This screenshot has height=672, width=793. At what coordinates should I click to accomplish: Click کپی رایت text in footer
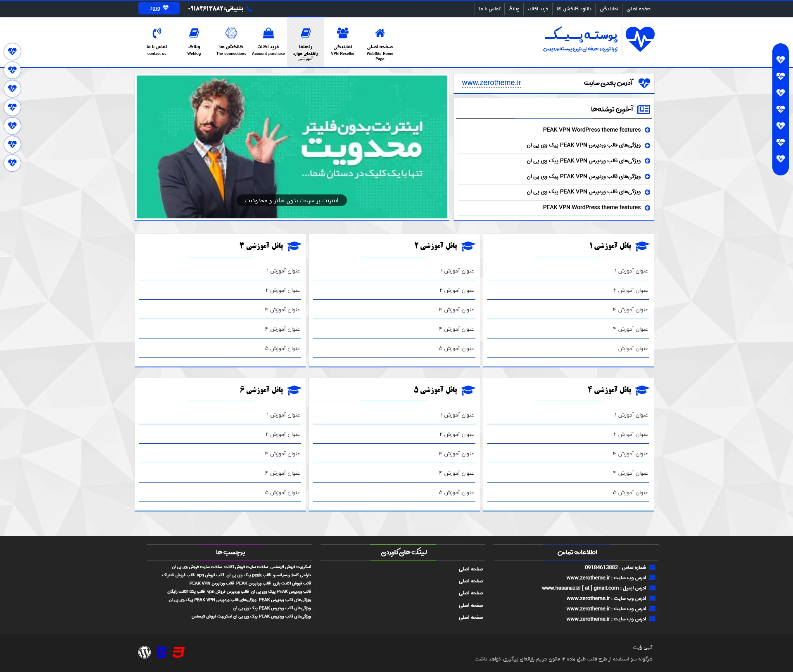[643, 647]
